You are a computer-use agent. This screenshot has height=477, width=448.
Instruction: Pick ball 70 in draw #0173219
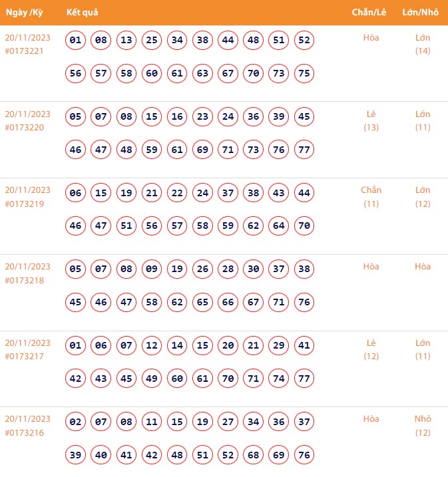(304, 226)
